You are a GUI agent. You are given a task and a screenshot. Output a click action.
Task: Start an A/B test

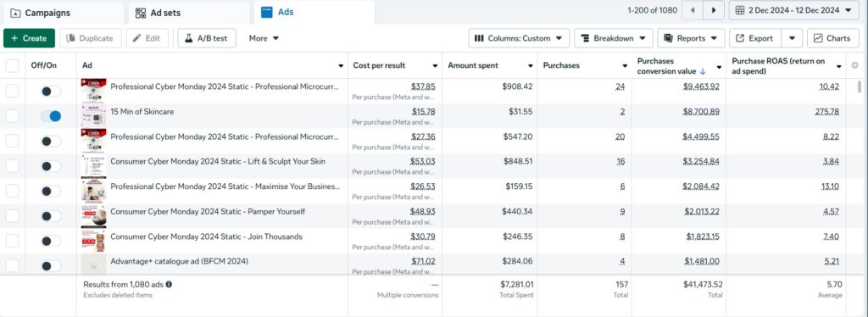207,38
